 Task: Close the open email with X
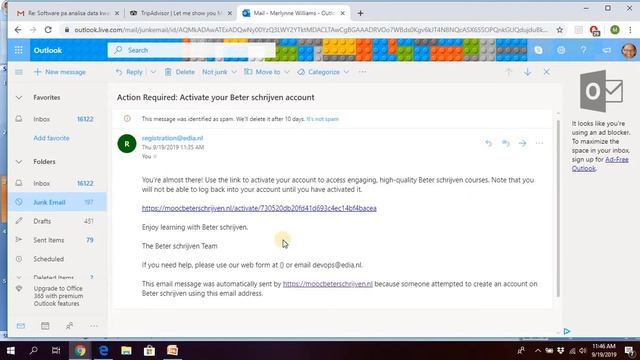(x=547, y=72)
